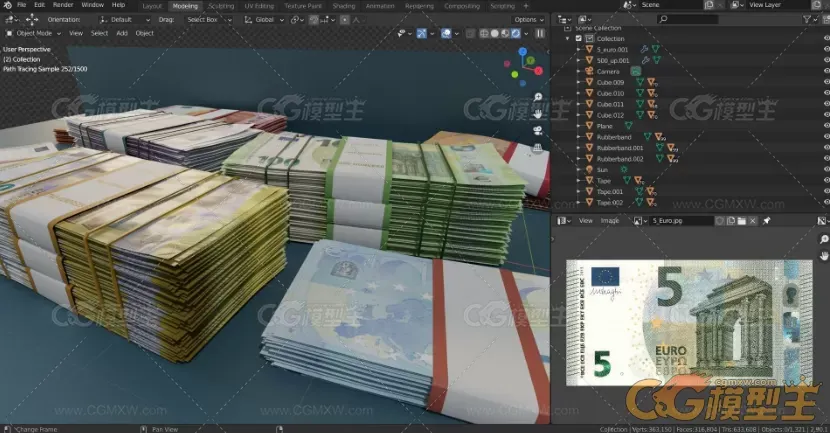Click the proportional editing icon
The height and width of the screenshot is (433, 830).
coord(345,20)
